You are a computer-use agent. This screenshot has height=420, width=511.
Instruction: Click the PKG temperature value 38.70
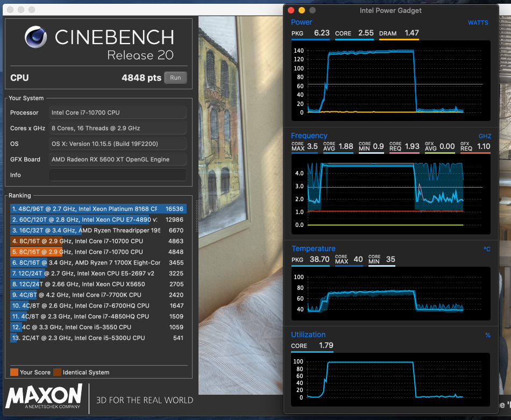[320, 259]
